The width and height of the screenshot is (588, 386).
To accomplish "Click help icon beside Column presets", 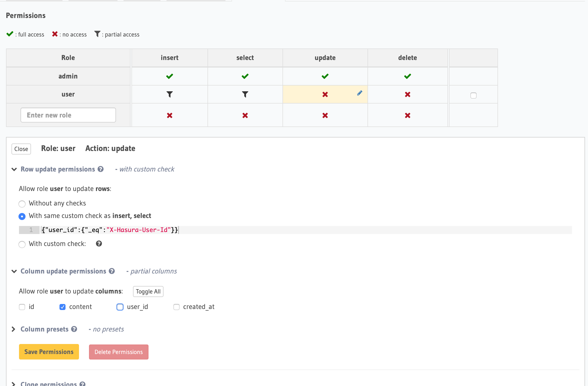I will pyautogui.click(x=74, y=329).
